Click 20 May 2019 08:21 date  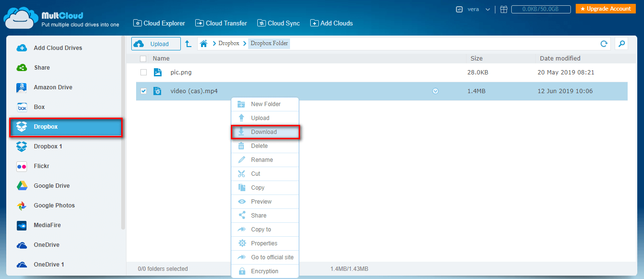566,73
